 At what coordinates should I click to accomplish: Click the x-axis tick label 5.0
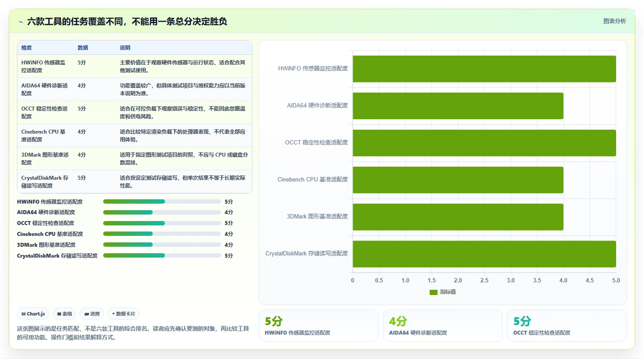pyautogui.click(x=616, y=280)
